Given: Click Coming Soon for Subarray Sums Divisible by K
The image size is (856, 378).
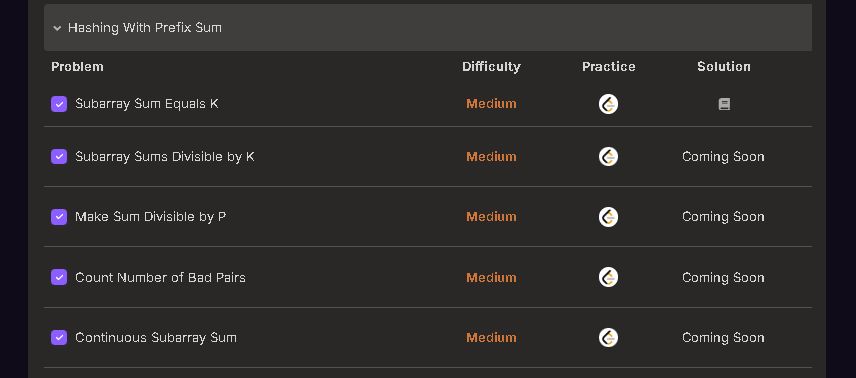Looking at the screenshot, I should (x=723, y=157).
